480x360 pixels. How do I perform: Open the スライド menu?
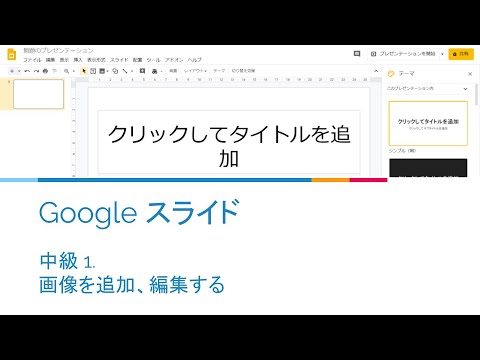[119, 60]
